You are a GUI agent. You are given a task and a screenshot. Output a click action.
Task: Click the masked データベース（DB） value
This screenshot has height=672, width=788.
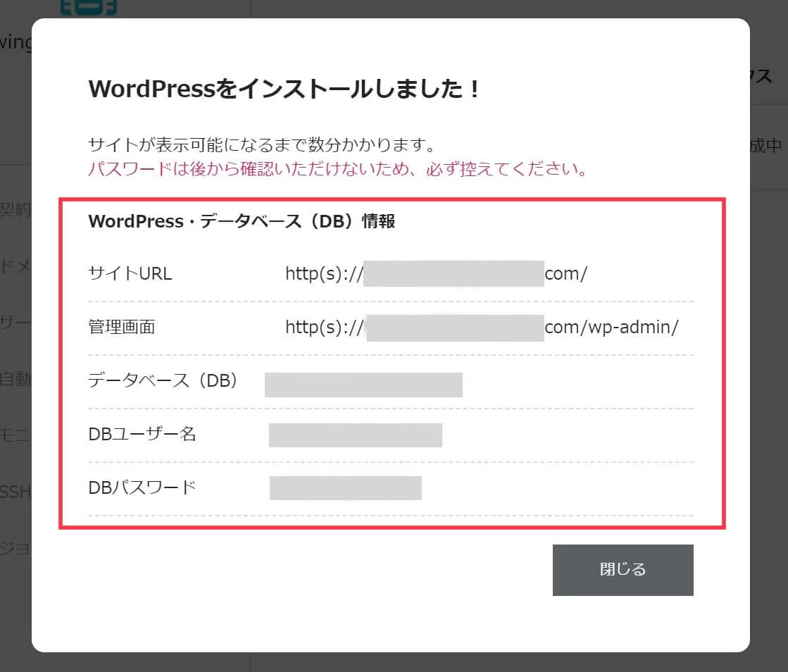[363, 385]
